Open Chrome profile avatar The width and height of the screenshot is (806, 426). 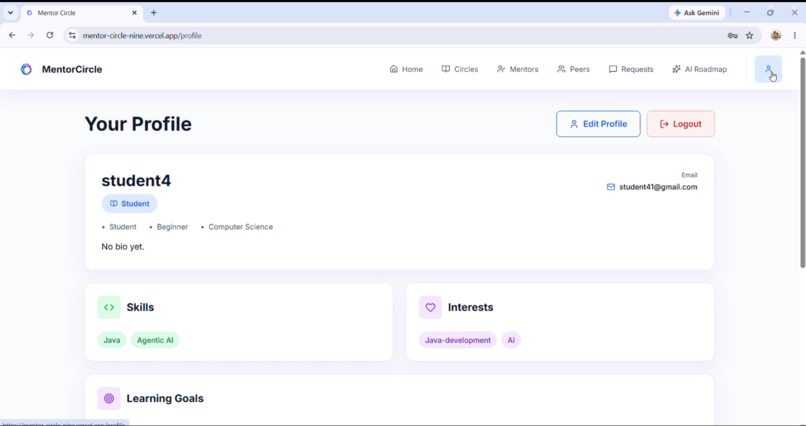pyautogui.click(x=776, y=35)
